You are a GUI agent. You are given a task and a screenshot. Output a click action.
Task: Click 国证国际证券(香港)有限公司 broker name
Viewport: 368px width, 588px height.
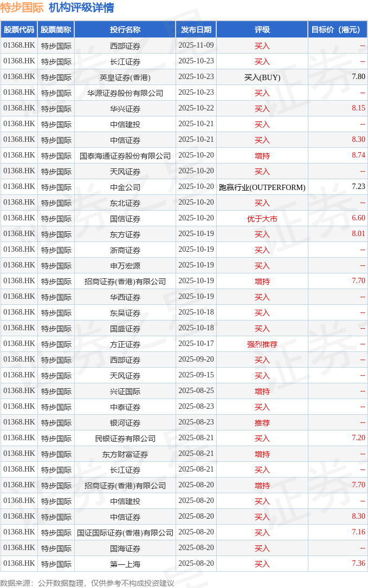(125, 532)
